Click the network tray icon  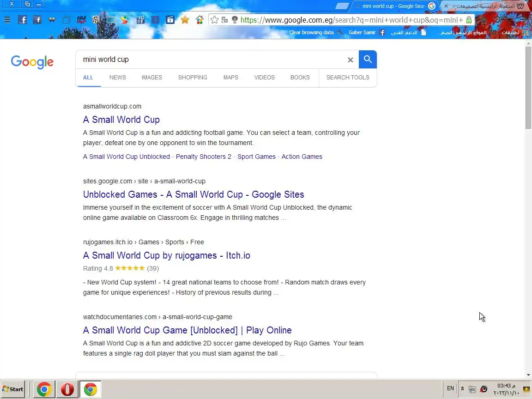pos(472,389)
